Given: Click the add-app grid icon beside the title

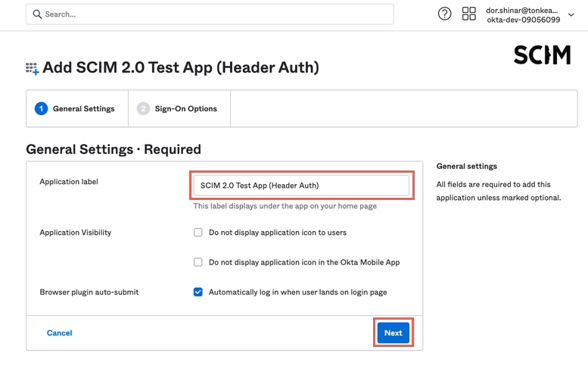Looking at the screenshot, I should tap(33, 69).
